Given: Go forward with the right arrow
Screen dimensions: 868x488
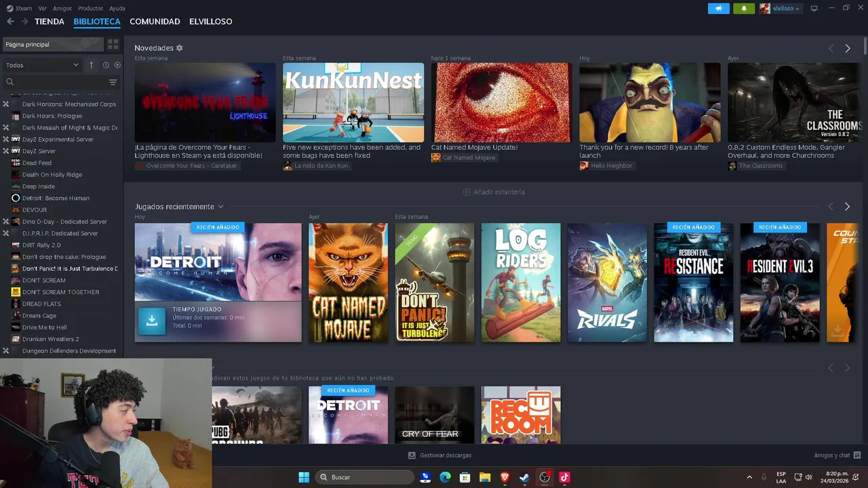Looking at the screenshot, I should [24, 22].
